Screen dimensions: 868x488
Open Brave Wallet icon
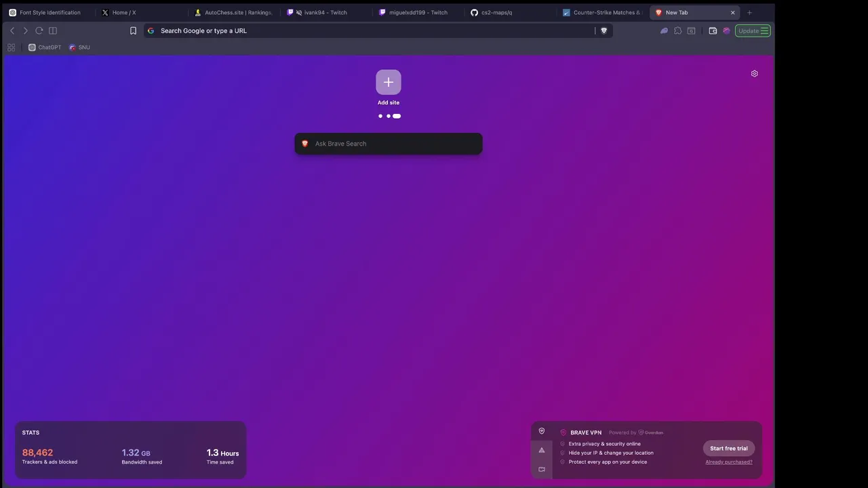coord(713,30)
